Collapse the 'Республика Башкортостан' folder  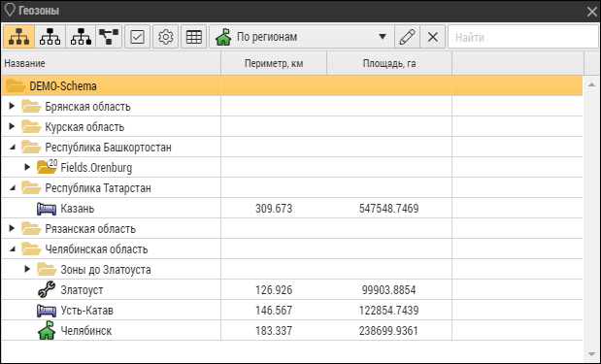tap(13, 147)
